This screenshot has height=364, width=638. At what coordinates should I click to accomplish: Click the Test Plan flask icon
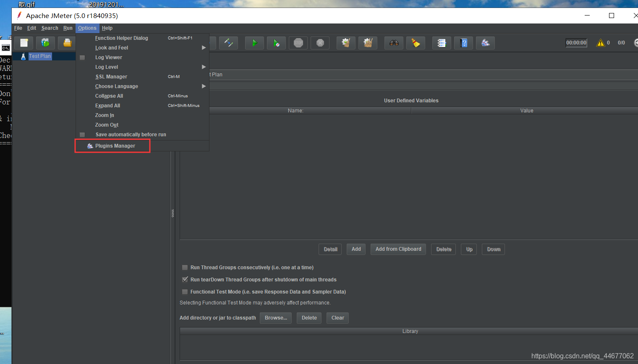tap(24, 56)
